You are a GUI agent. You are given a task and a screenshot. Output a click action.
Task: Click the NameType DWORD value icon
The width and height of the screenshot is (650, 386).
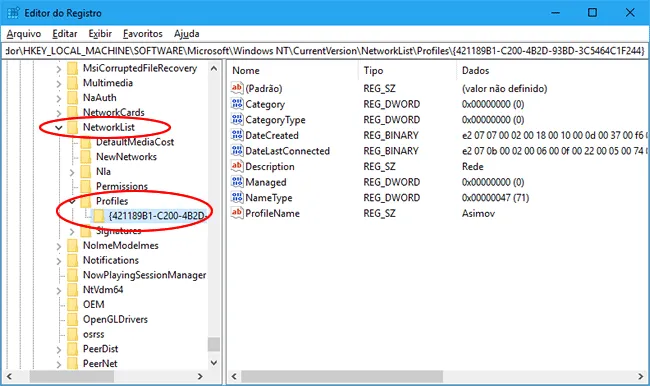237,198
